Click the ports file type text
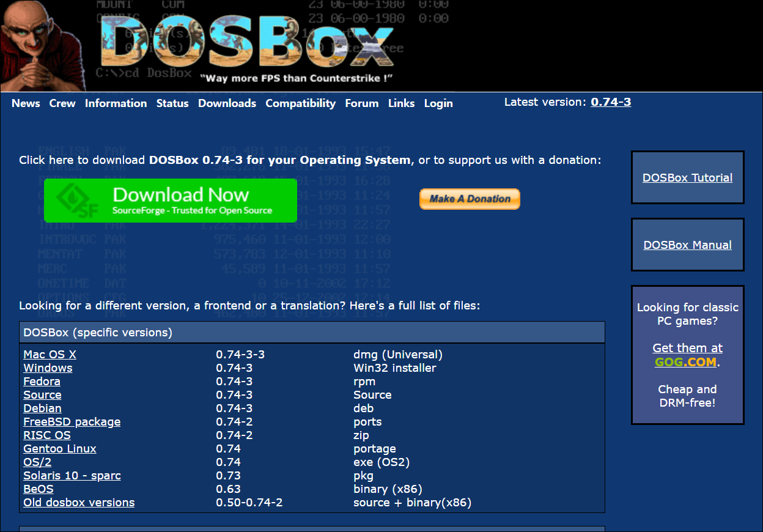Screen dimensions: 763x532 pyautogui.click(x=367, y=422)
